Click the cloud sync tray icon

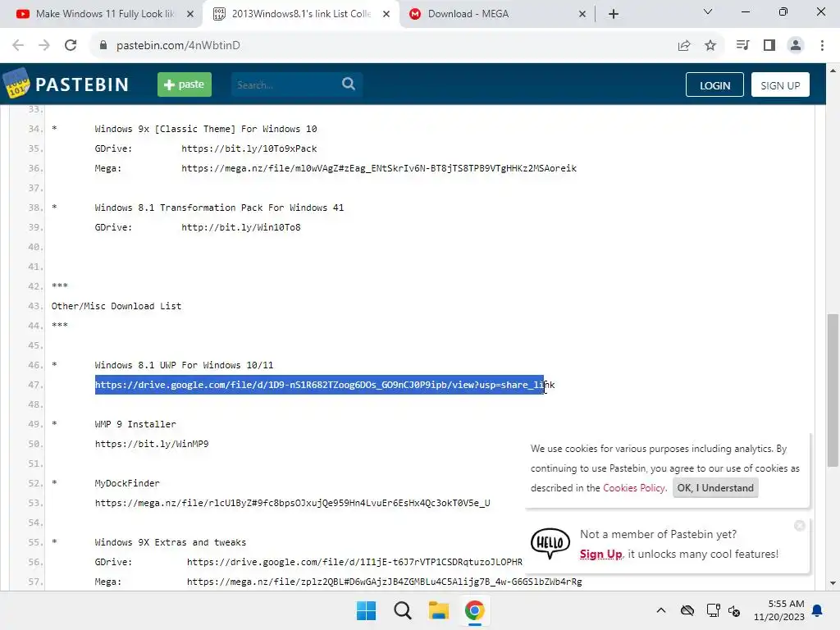(687, 610)
